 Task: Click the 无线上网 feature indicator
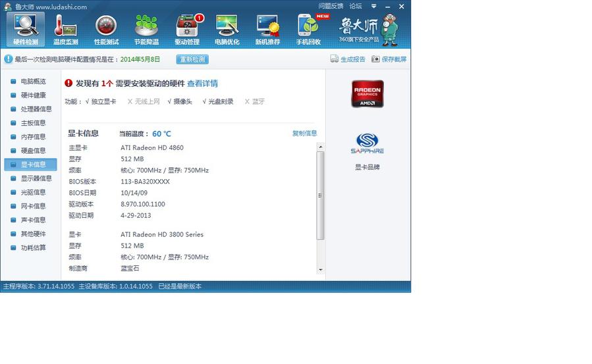pos(144,101)
